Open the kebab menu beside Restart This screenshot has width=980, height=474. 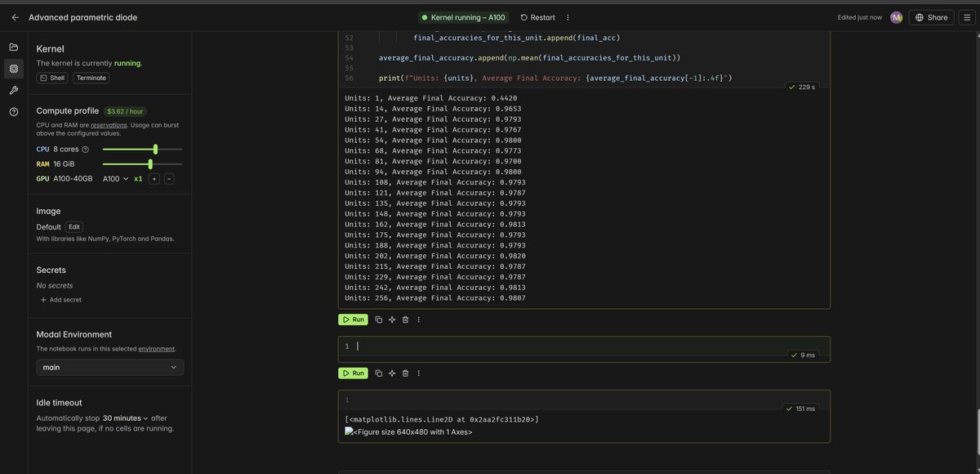568,17
